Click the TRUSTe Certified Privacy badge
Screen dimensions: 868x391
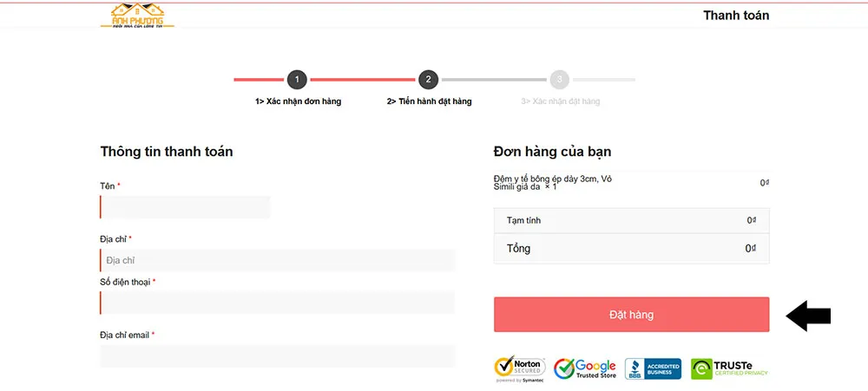click(730, 368)
